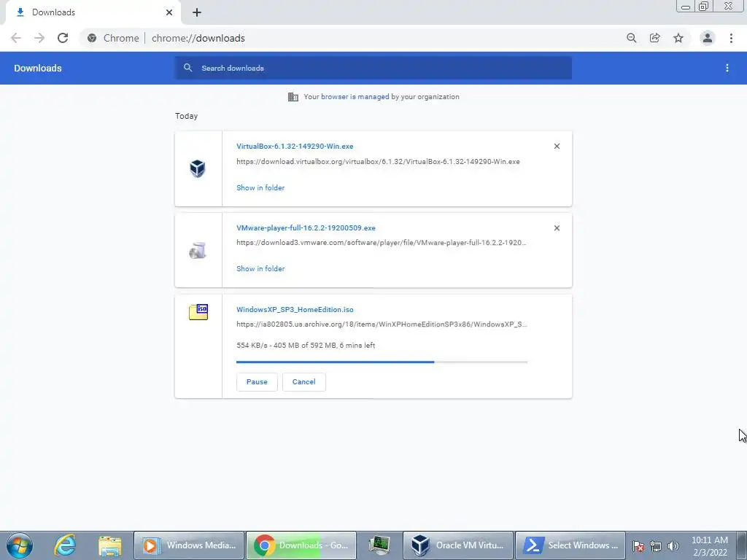Viewport: 747px width, 560px height.
Task: Click the volume speaker tray icon
Action: point(673,546)
